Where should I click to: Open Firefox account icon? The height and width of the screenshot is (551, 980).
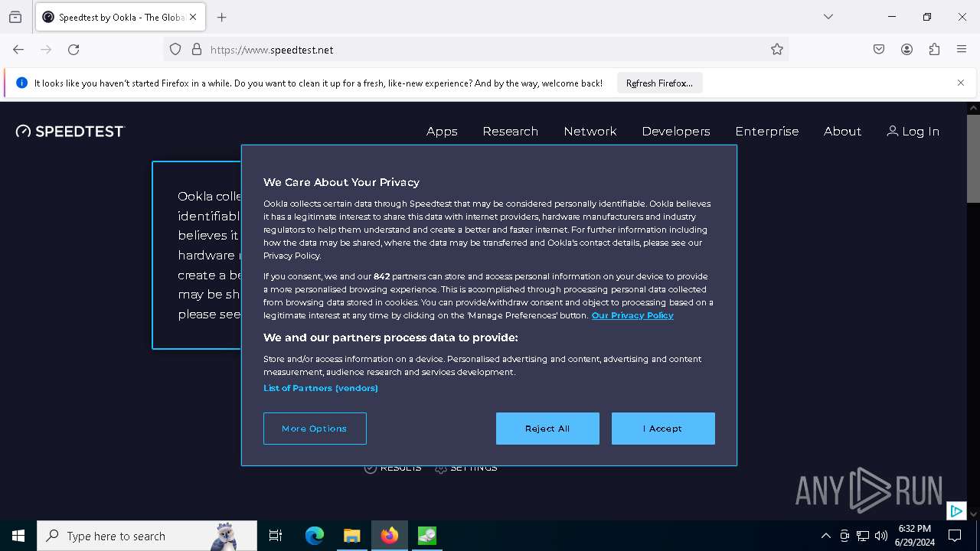[x=906, y=49]
